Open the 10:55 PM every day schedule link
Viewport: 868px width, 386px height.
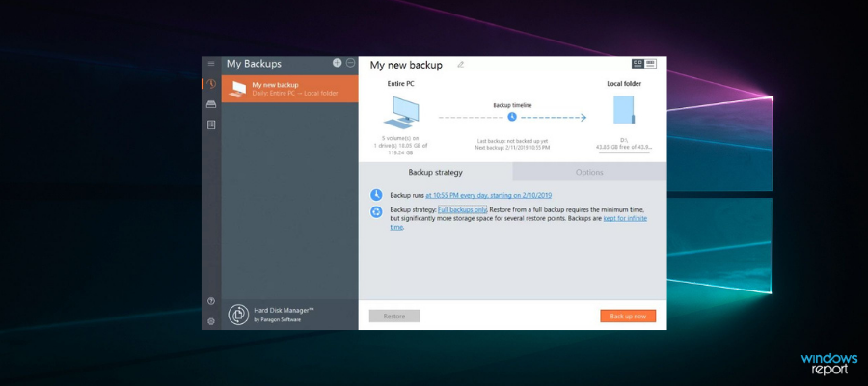tap(488, 195)
